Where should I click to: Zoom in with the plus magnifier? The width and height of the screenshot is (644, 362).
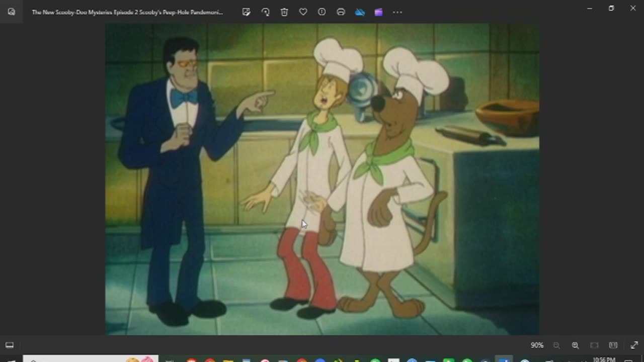[x=575, y=345]
